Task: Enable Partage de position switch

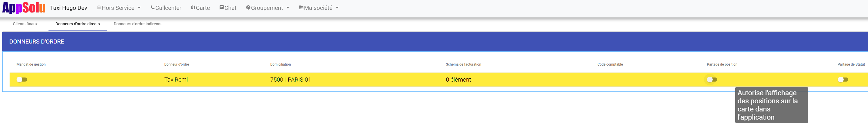Action: pos(712,80)
